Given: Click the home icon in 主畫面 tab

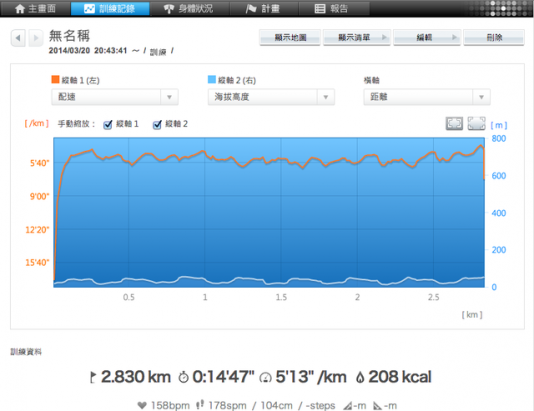Looking at the screenshot, I should 20,9.
